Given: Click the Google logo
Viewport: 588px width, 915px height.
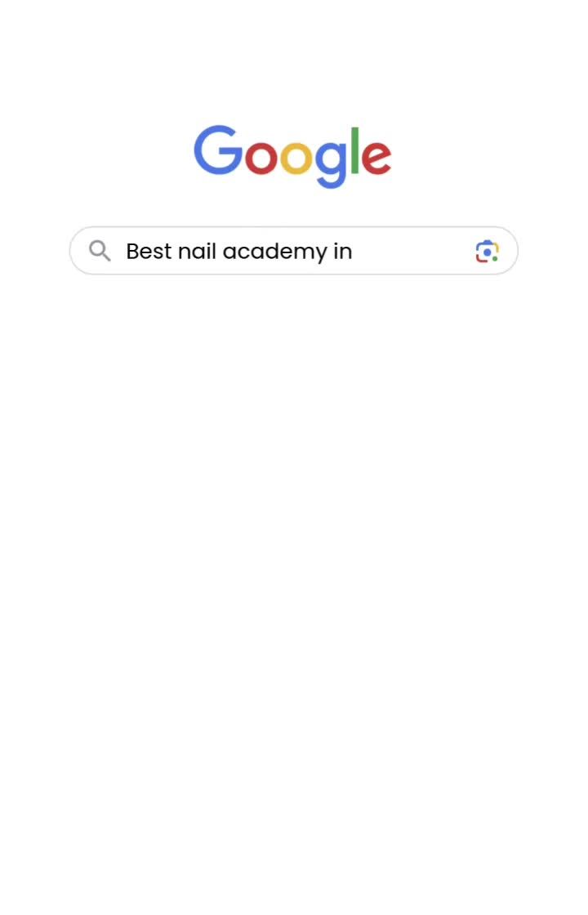Looking at the screenshot, I should pyautogui.click(x=293, y=156).
